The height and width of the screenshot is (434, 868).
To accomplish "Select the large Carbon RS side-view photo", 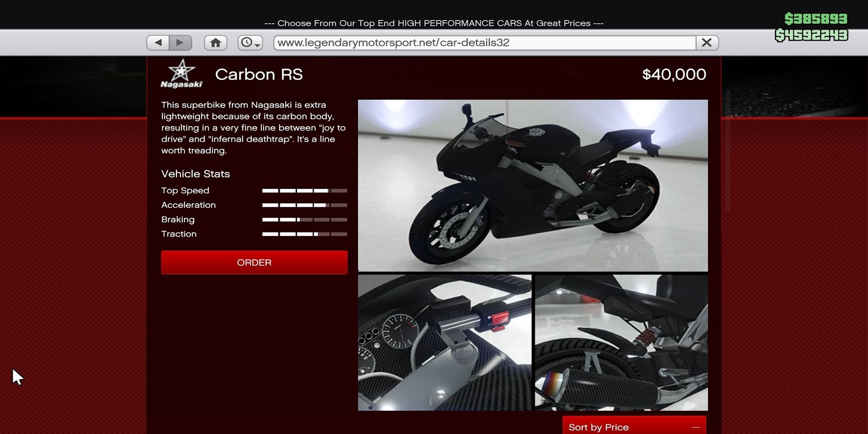I will [533, 185].
